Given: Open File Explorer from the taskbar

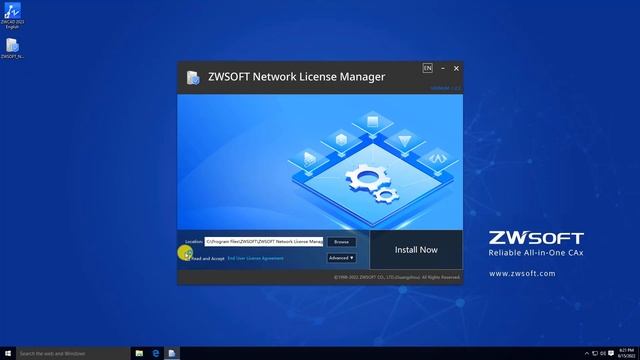Looking at the screenshot, I should point(139,353).
